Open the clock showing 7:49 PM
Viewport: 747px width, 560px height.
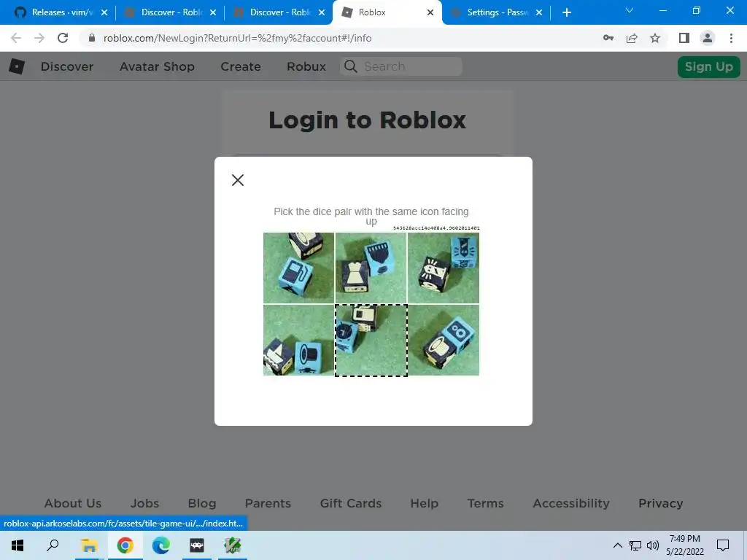coord(684,545)
